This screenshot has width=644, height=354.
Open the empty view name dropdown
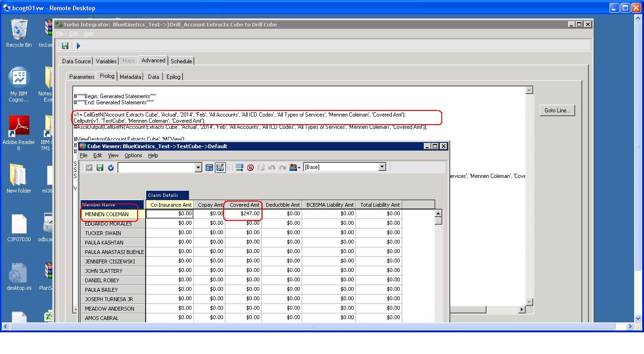[x=198, y=168]
